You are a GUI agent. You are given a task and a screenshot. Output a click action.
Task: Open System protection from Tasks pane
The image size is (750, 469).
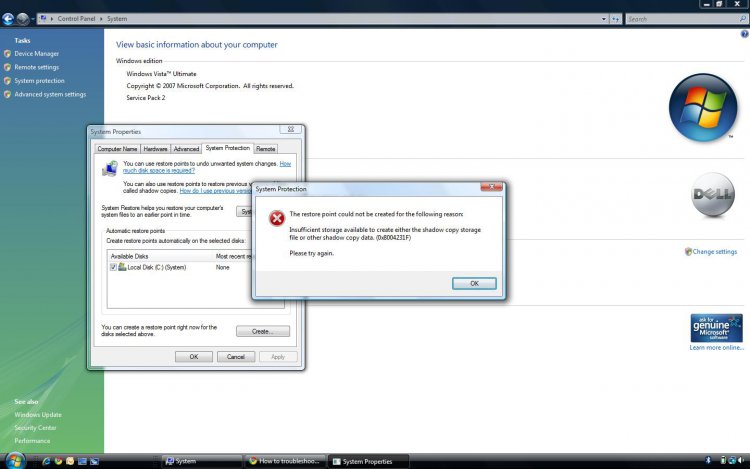click(x=39, y=81)
